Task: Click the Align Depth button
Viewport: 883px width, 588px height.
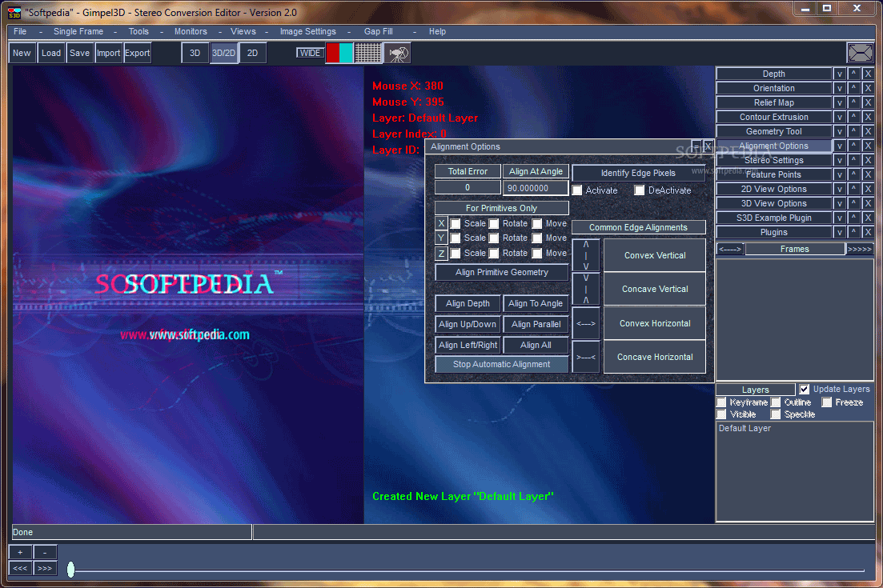Action: coord(468,303)
